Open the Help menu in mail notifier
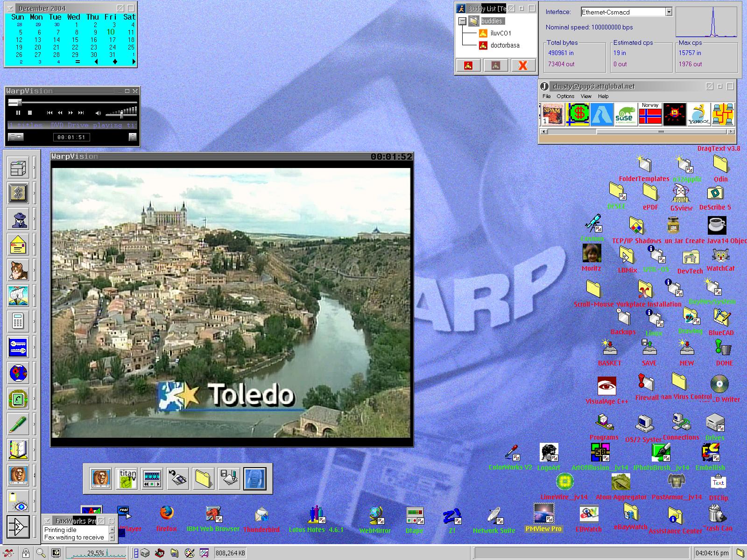747x560 pixels. (x=603, y=96)
